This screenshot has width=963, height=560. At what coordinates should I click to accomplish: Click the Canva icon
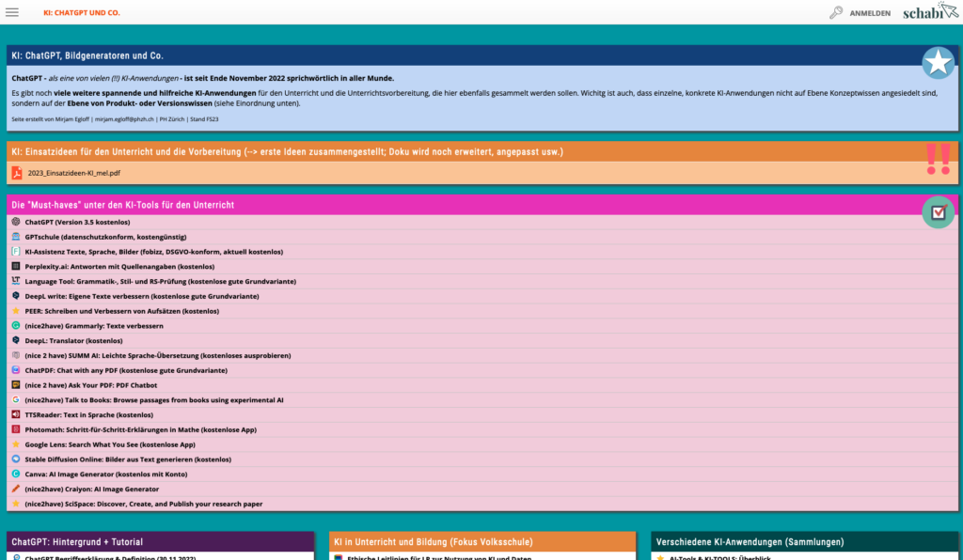click(x=16, y=474)
